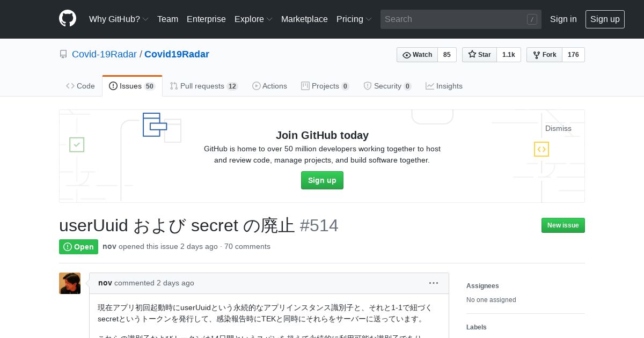Select the Issues tab
The height and width of the screenshot is (338, 644).
point(132,86)
